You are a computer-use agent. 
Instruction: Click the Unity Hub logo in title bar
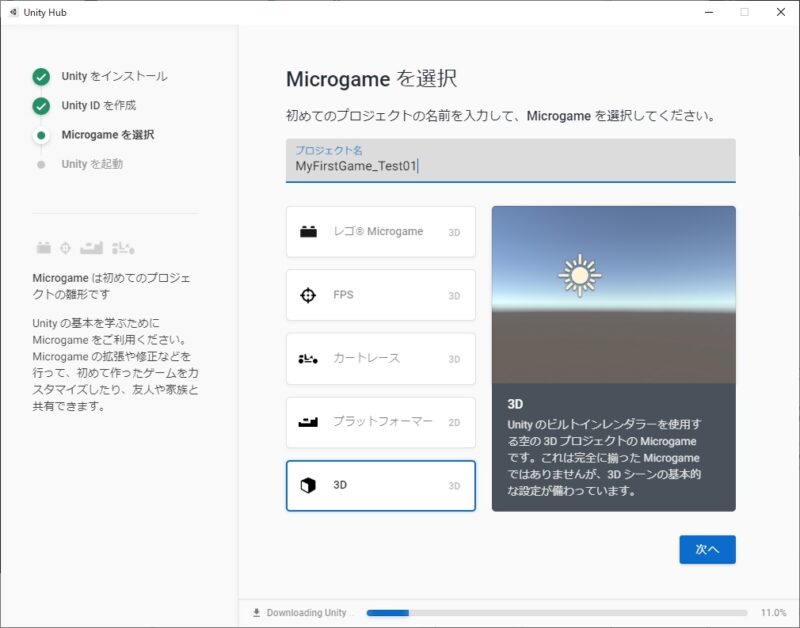pyautogui.click(x=13, y=12)
